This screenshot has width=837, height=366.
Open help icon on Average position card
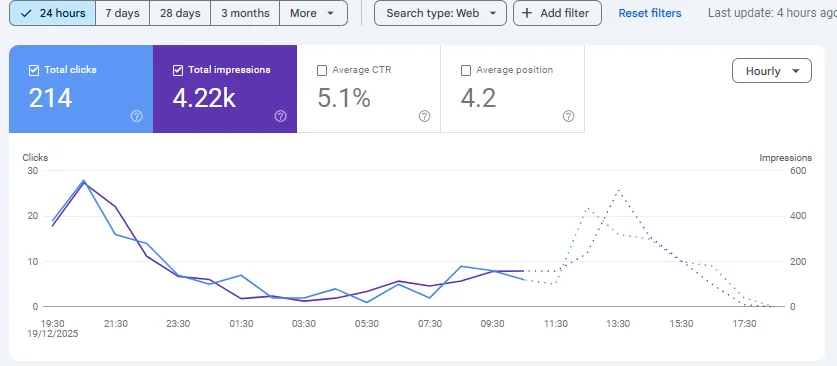click(x=568, y=116)
